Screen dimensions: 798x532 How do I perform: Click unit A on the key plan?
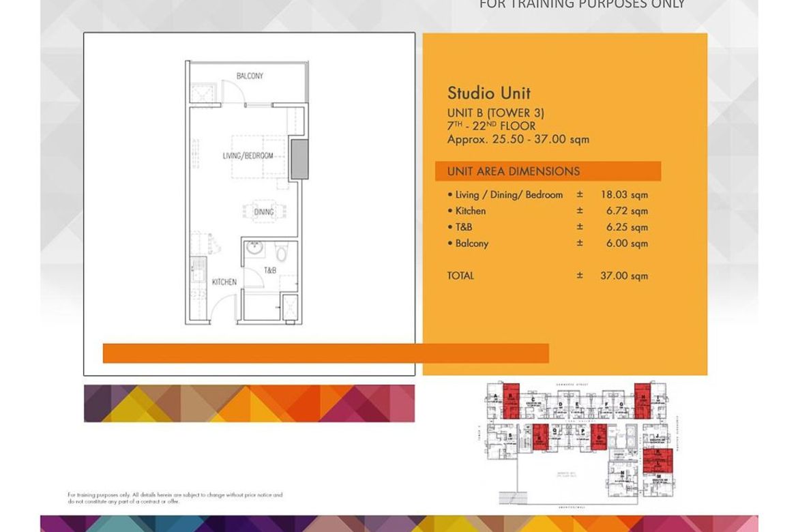(x=494, y=400)
